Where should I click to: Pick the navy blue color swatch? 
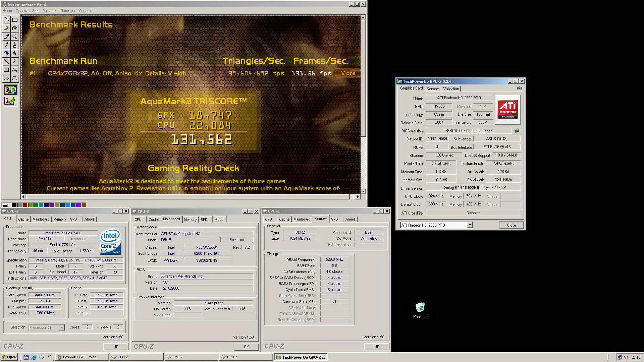(x=46, y=205)
